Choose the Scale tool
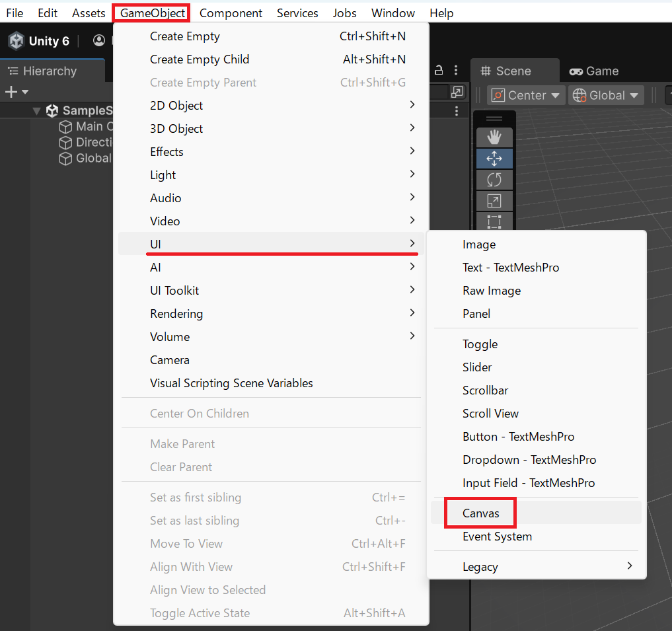The image size is (672, 631). (x=494, y=201)
